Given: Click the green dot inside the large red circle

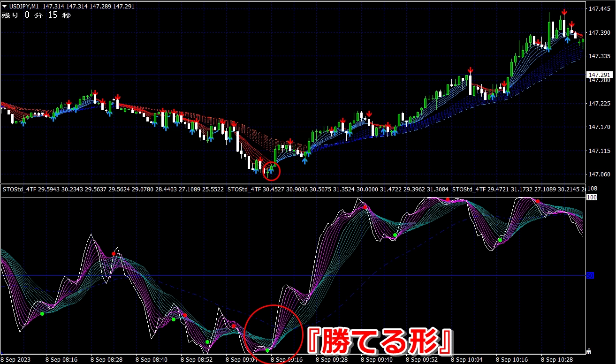Looking at the screenshot, I should click(x=267, y=350).
